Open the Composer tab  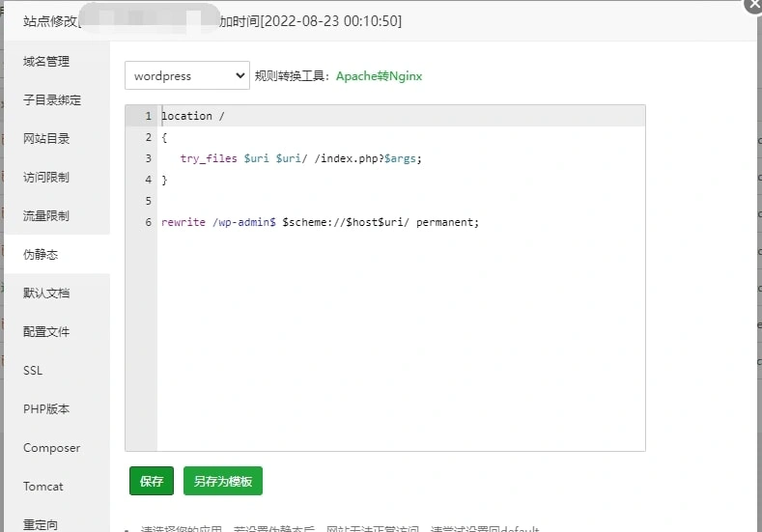(52, 448)
